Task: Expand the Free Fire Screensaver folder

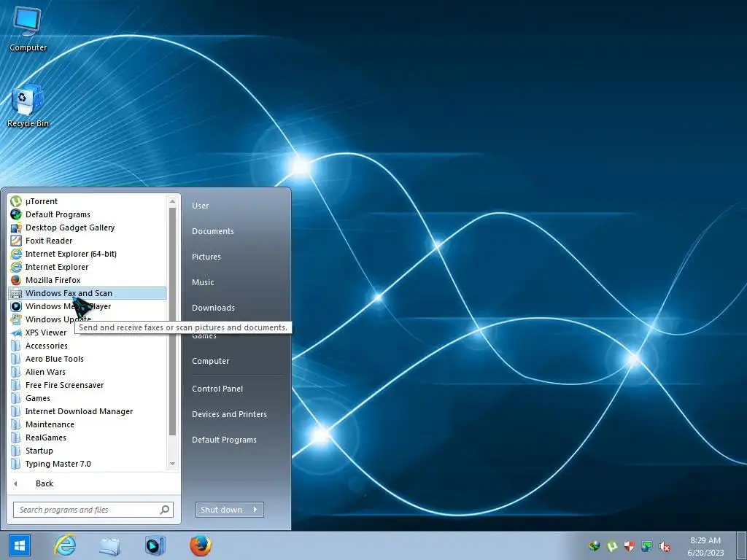Action: pyautogui.click(x=88, y=385)
